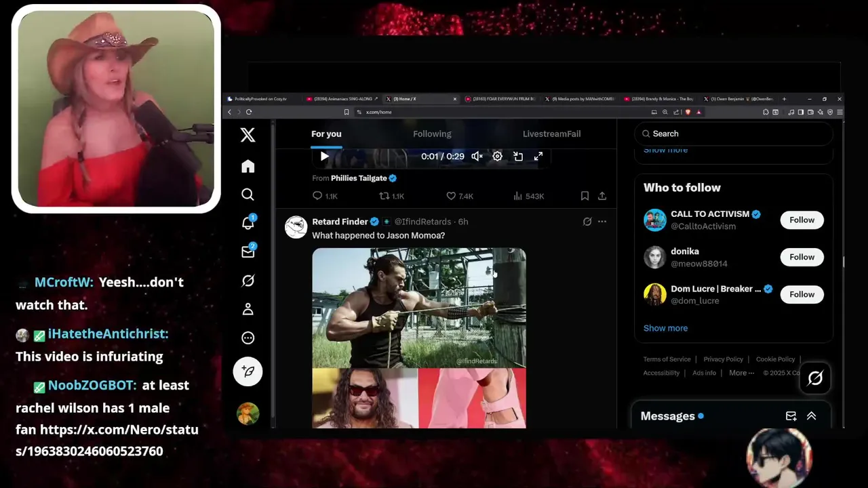Open Cookie Policy link
868x488 pixels.
(775, 359)
